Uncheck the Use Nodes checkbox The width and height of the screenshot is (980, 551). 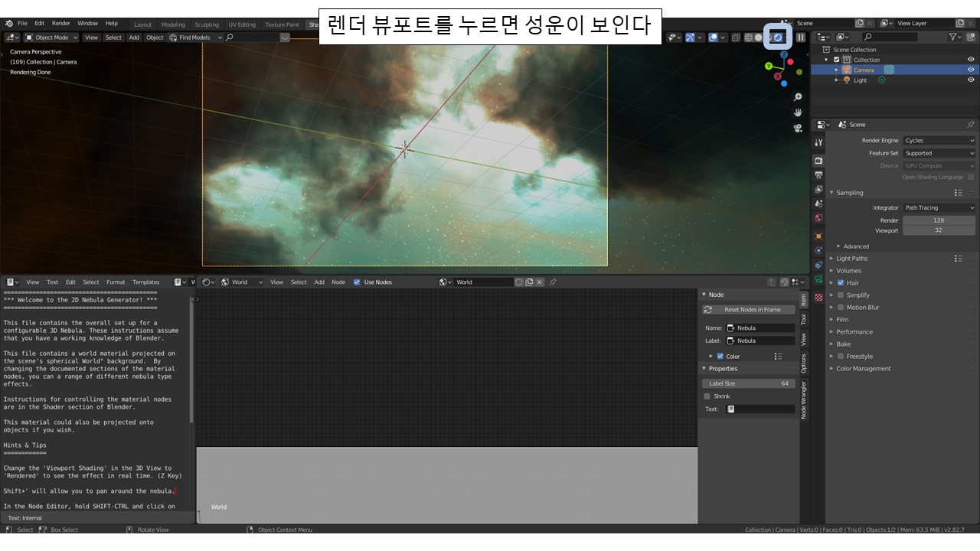click(x=357, y=282)
